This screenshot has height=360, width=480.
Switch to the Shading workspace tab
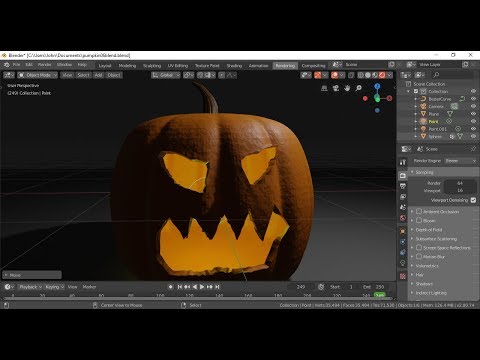pos(234,65)
